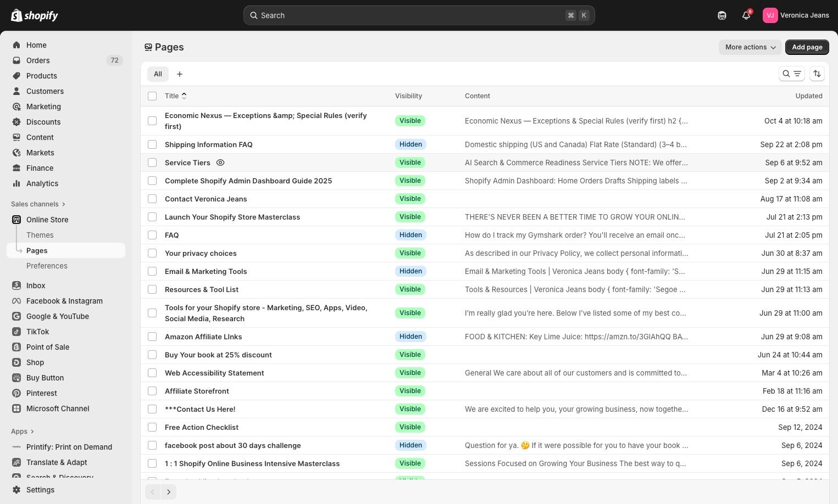Preview Service Tiers page with eye icon
The image size is (838, 504).
tap(220, 163)
